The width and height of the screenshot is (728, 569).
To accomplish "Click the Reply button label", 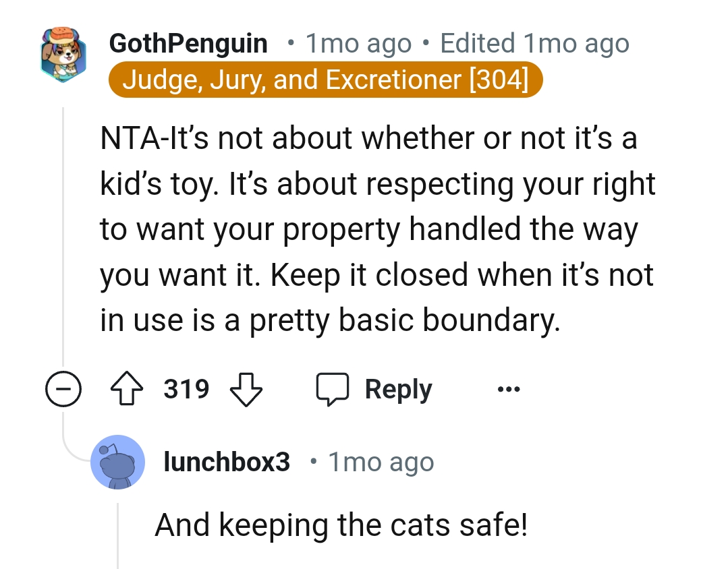I will pos(398,390).
